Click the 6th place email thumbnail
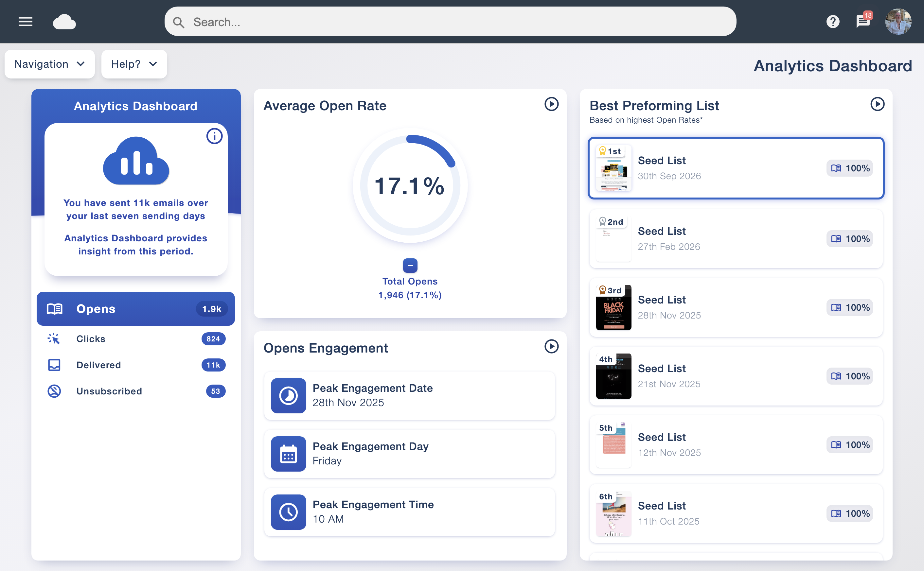 tap(613, 513)
